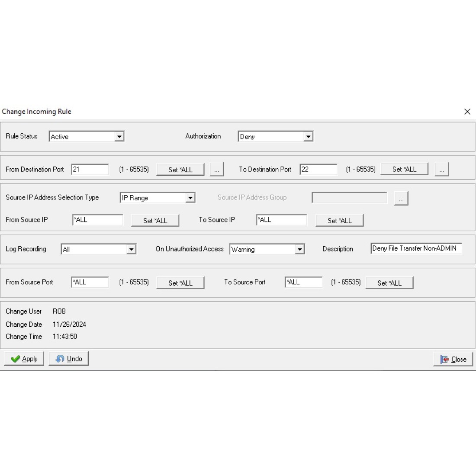The height and width of the screenshot is (476, 476).
Task: Click the From Destination Port field containing 21
Action: 90,169
